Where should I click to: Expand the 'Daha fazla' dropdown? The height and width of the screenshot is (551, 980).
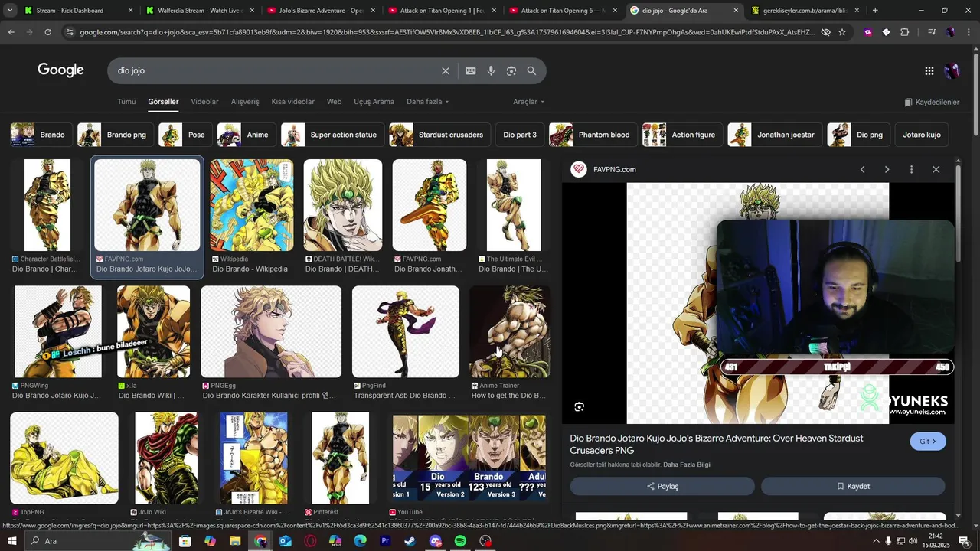point(427,102)
